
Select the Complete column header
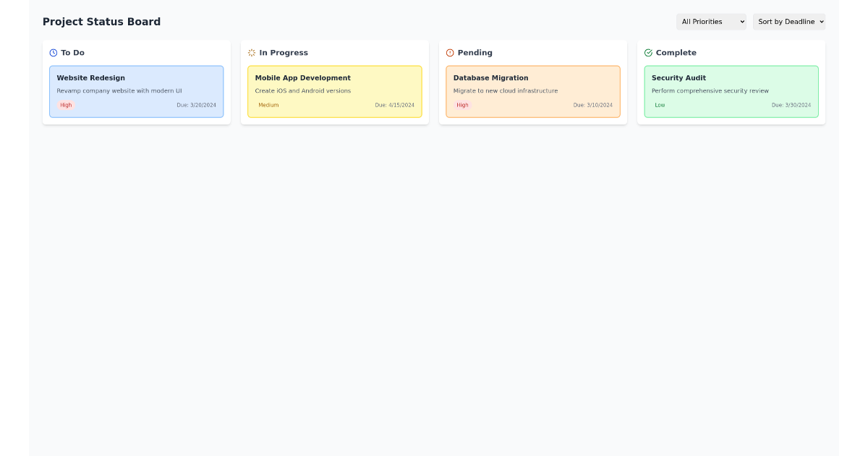coord(676,52)
